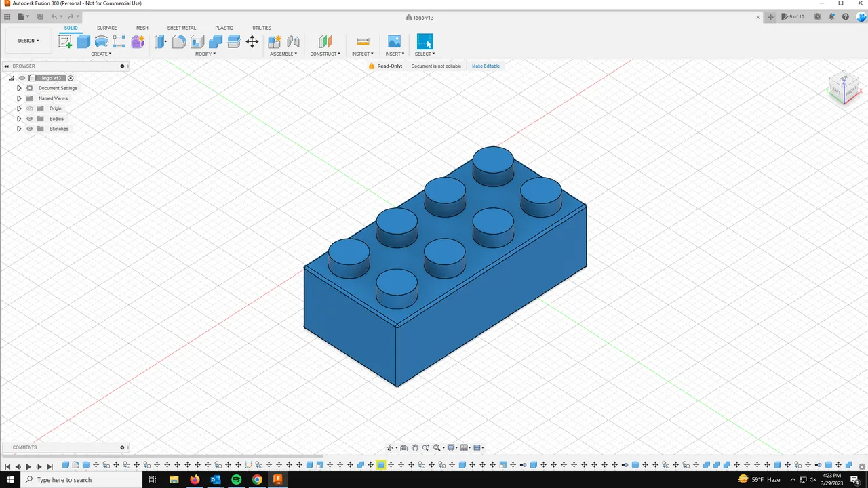868x488 pixels.
Task: Activate the Pan tool
Action: 415,447
